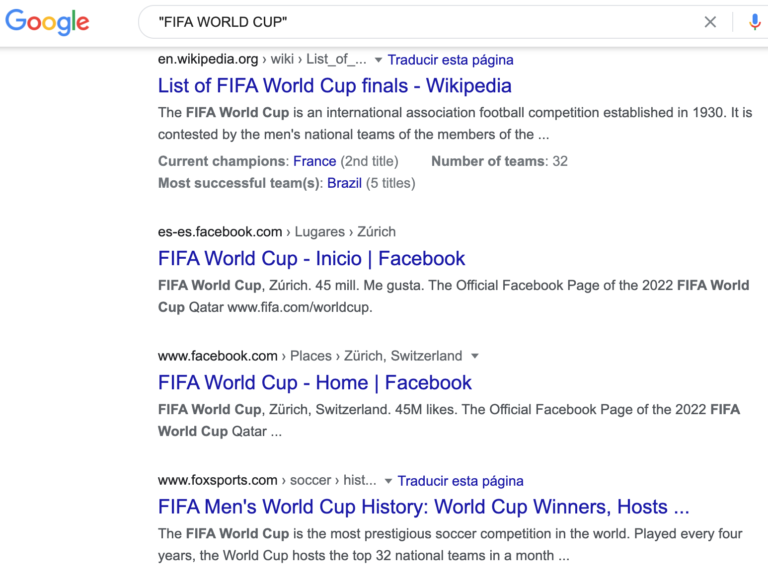The image size is (768, 585).
Task: Click snippet "international association football competition"
Action: pyautogui.click(x=455, y=123)
